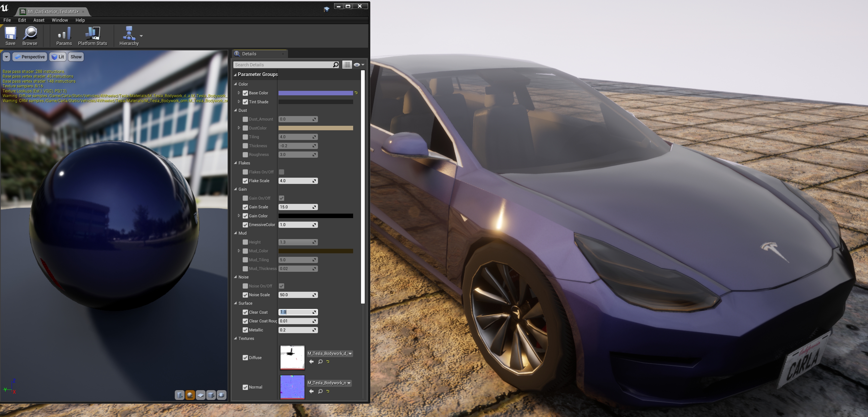Screen dimensions: 868x417
Task: Set preview mesh to teapot
Action: click(221, 395)
